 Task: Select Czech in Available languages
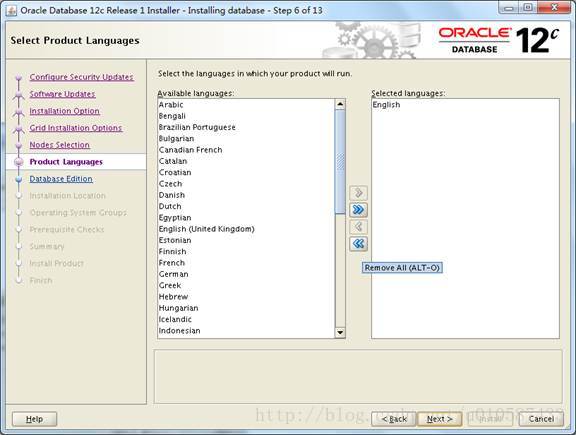coord(246,184)
